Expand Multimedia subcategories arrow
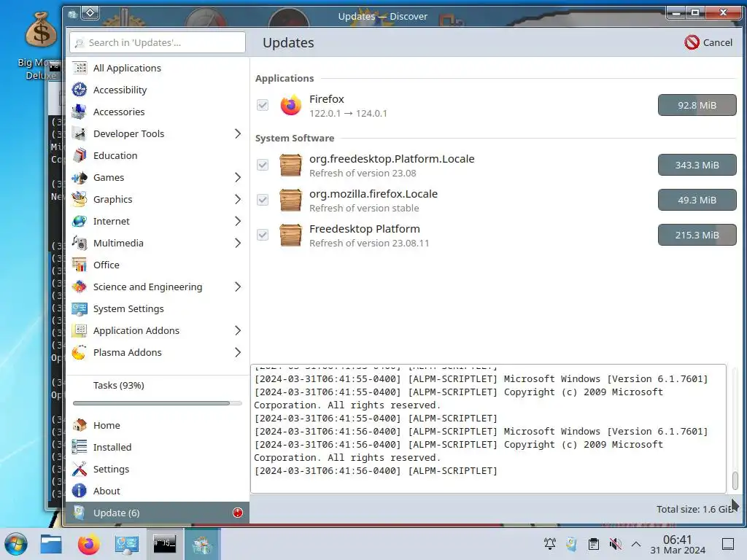This screenshot has height=560, width=747. (238, 244)
